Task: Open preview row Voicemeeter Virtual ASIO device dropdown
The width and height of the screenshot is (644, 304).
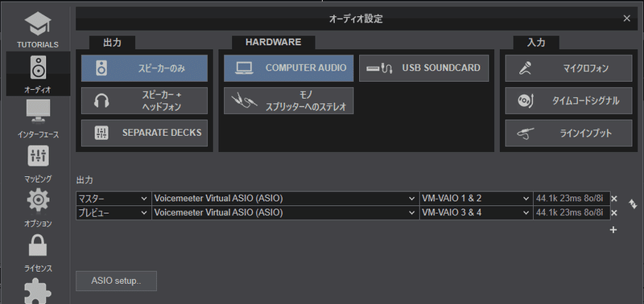Action: 286,213
